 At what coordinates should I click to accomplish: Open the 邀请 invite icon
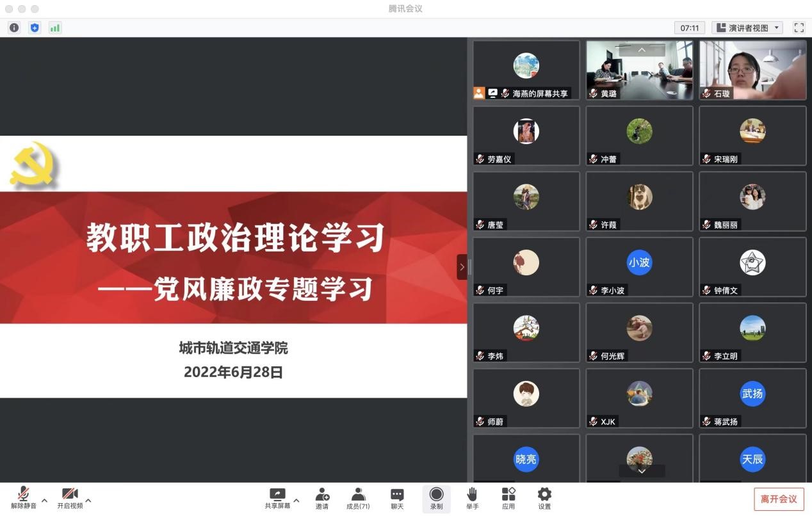click(322, 499)
